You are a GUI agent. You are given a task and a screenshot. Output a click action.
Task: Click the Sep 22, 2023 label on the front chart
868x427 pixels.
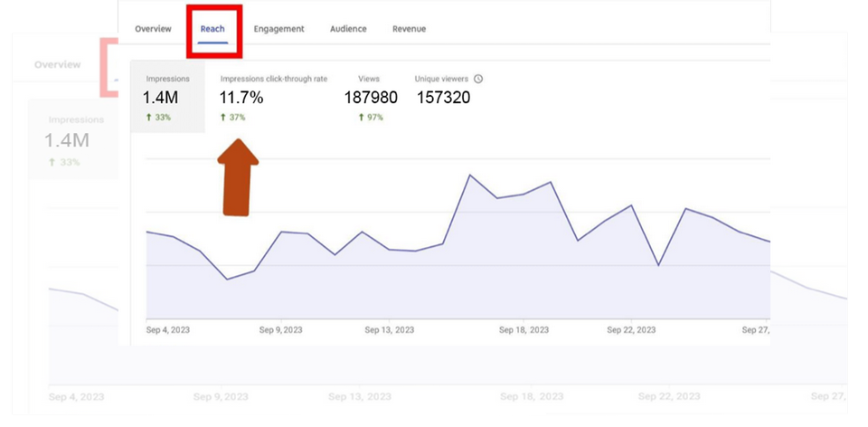631,330
